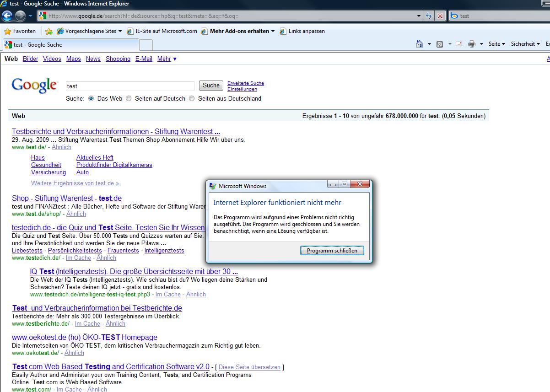Select the 'test - Google-Suche' tab
This screenshot has height=392, width=550.
coord(70,45)
